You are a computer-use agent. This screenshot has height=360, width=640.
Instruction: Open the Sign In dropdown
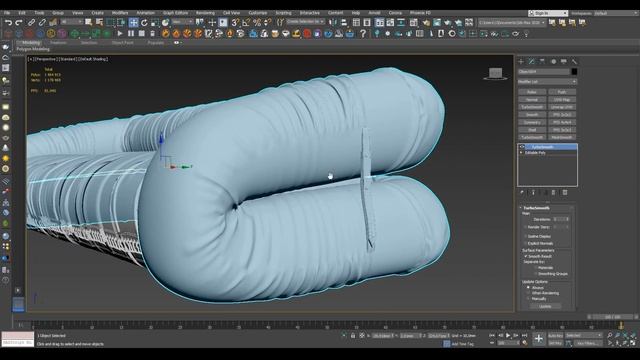[548, 13]
